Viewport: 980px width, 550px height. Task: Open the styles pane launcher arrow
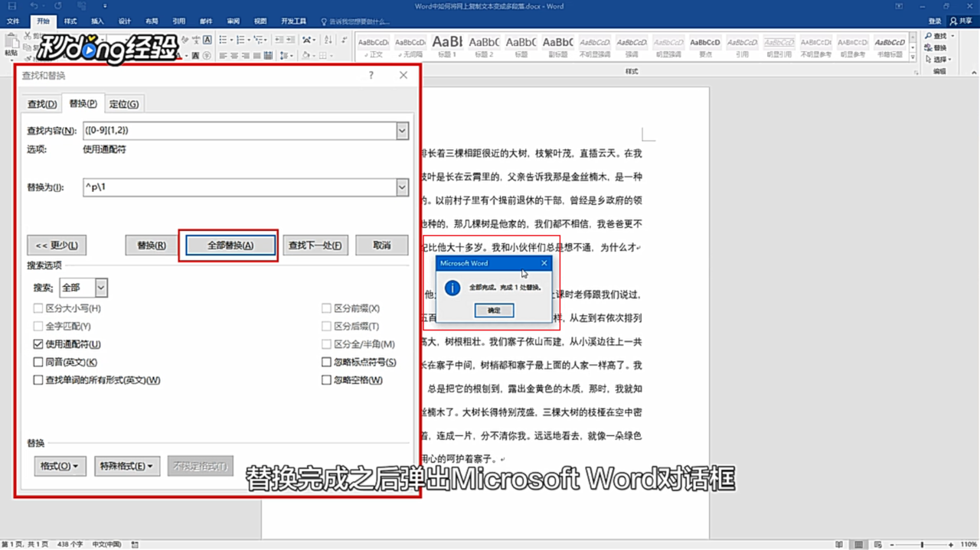tap(916, 72)
